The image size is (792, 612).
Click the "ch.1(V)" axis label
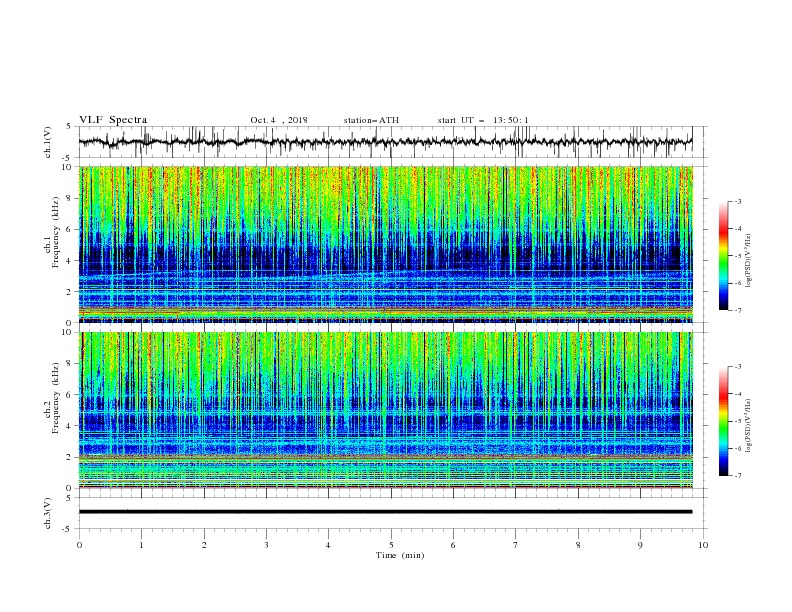click(x=48, y=142)
